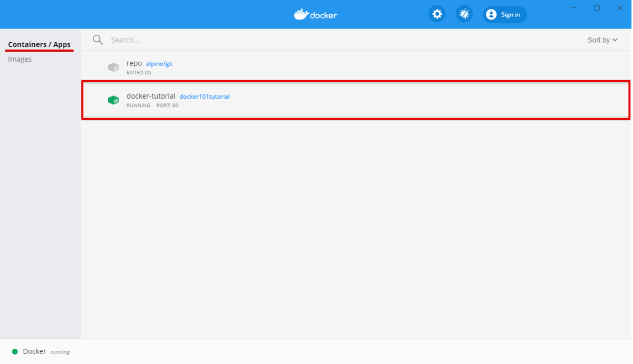Click the EXITED (0) status text
This screenshot has height=364, width=633.
click(x=139, y=73)
